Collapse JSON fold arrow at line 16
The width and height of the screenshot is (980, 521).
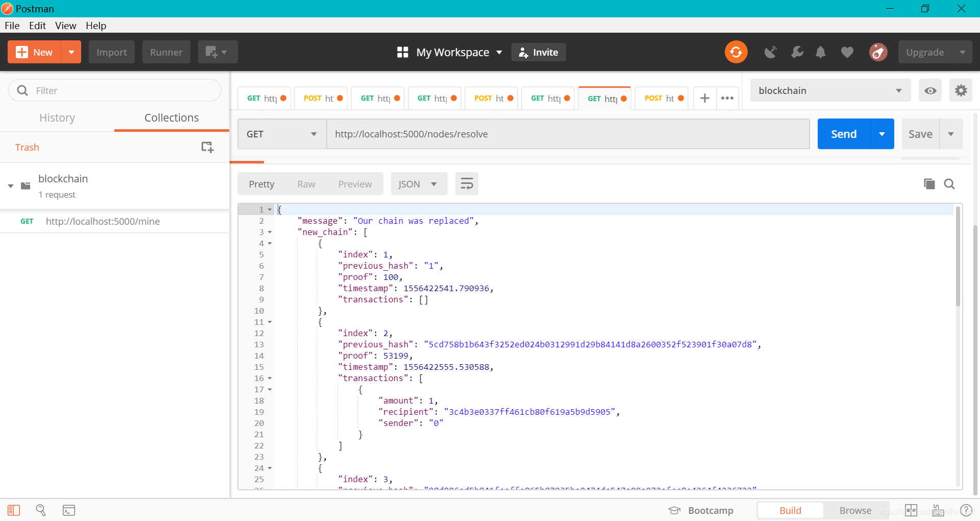270,378
